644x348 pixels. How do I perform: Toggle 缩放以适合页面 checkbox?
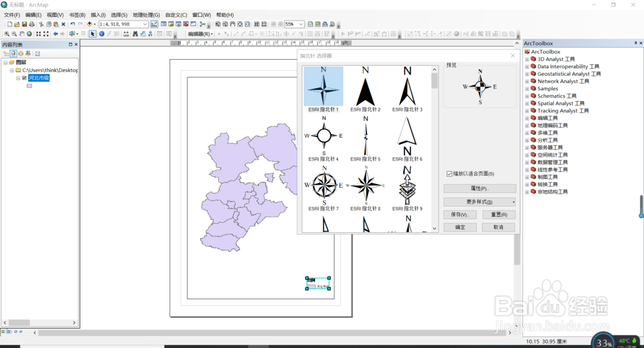click(450, 174)
